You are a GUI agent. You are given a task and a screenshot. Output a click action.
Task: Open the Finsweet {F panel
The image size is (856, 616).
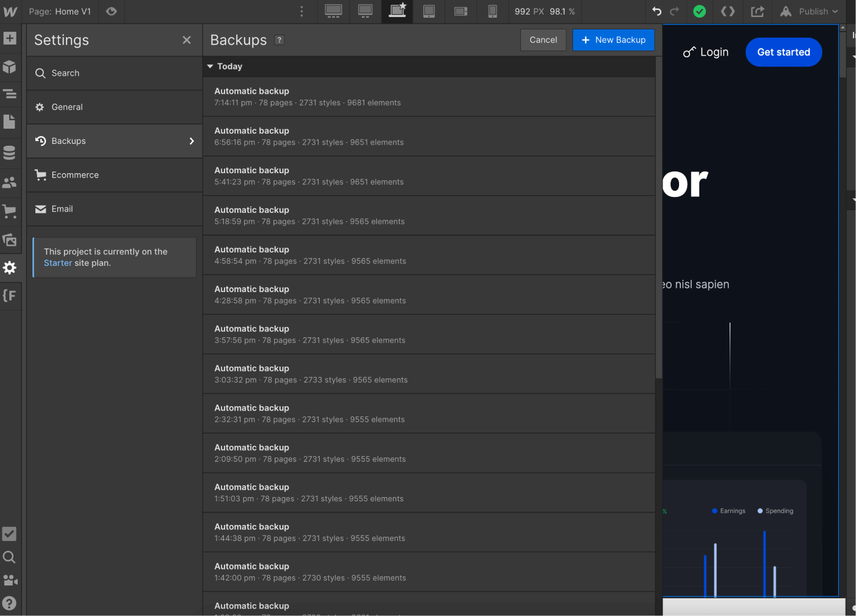click(x=10, y=296)
